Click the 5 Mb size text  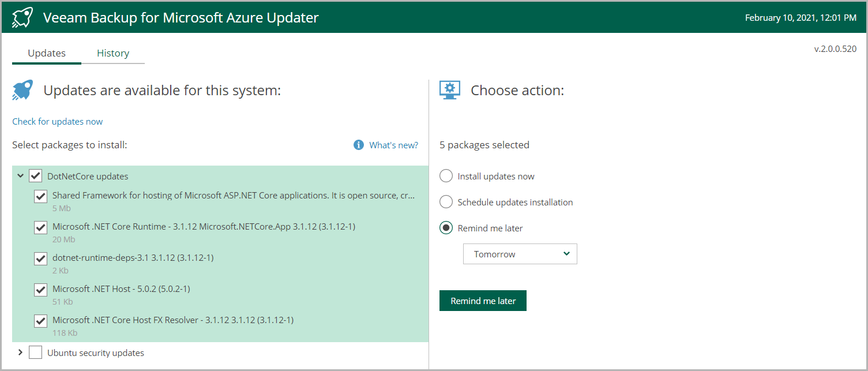pyautogui.click(x=62, y=208)
